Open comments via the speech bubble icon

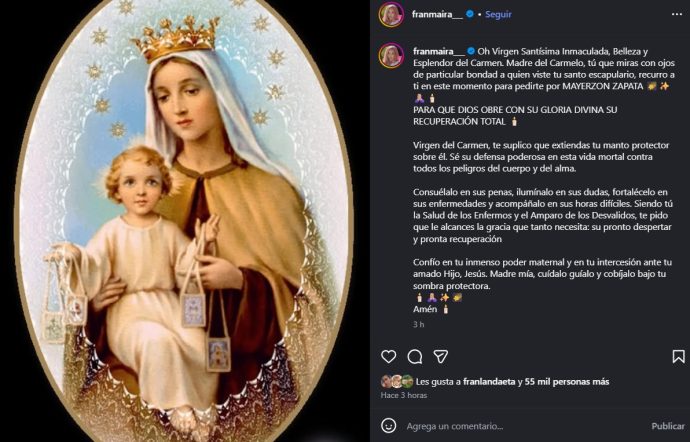point(414,357)
